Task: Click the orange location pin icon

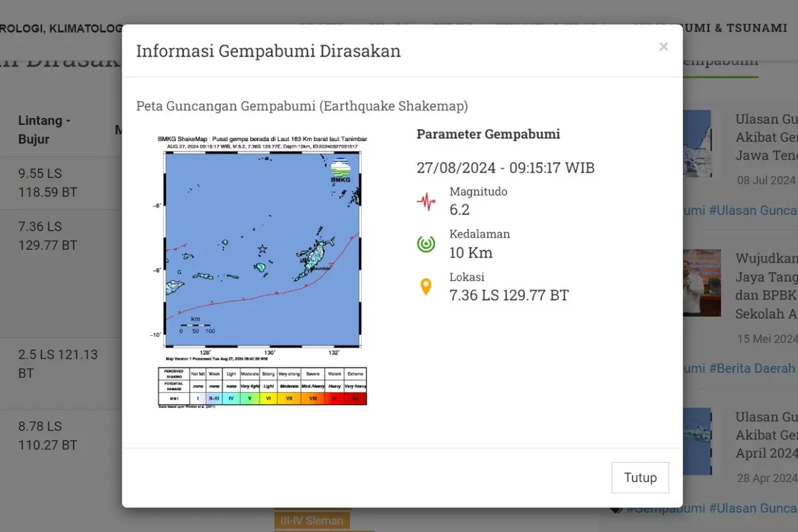Action: pos(426,287)
